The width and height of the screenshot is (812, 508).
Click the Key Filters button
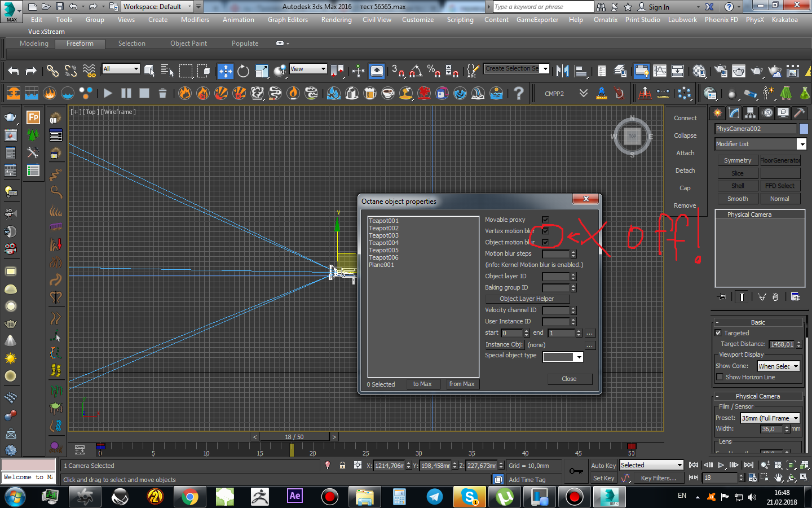[x=659, y=478]
